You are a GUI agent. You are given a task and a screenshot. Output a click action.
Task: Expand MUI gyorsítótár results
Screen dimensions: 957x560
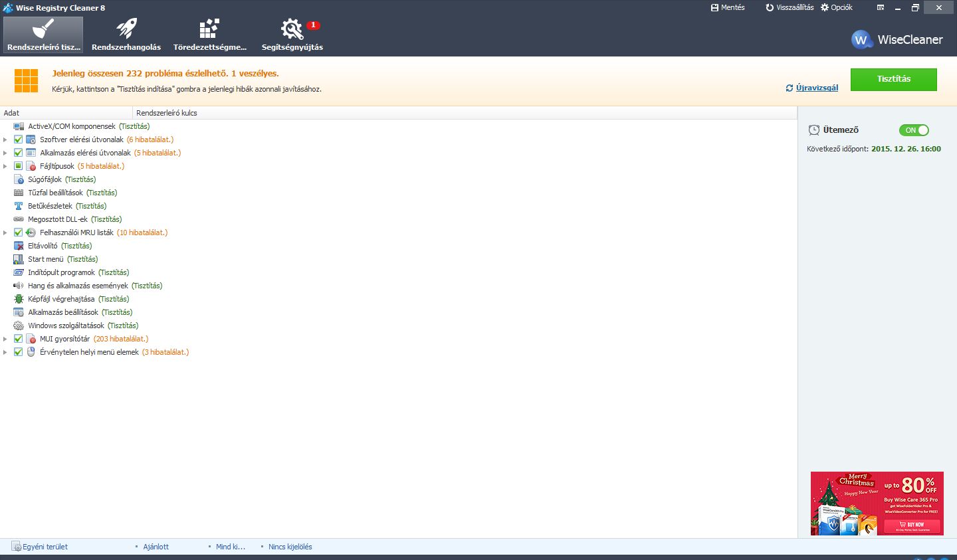pyautogui.click(x=5, y=339)
